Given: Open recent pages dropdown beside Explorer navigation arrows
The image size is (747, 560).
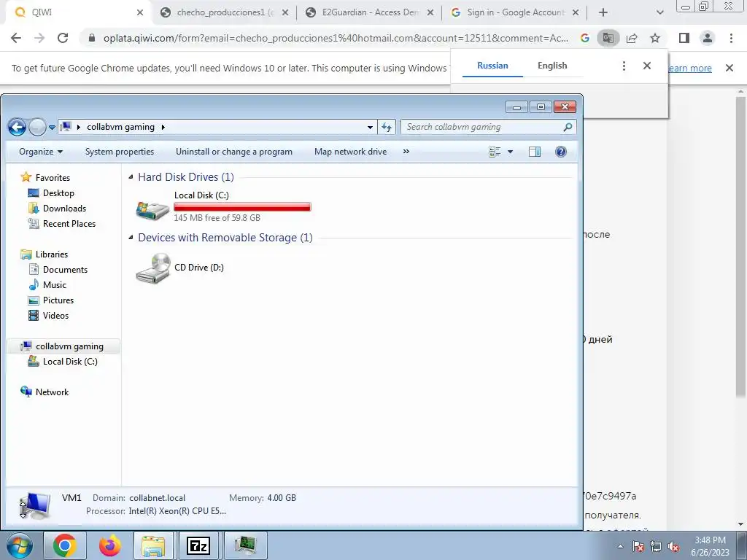Looking at the screenshot, I should click(x=52, y=128).
